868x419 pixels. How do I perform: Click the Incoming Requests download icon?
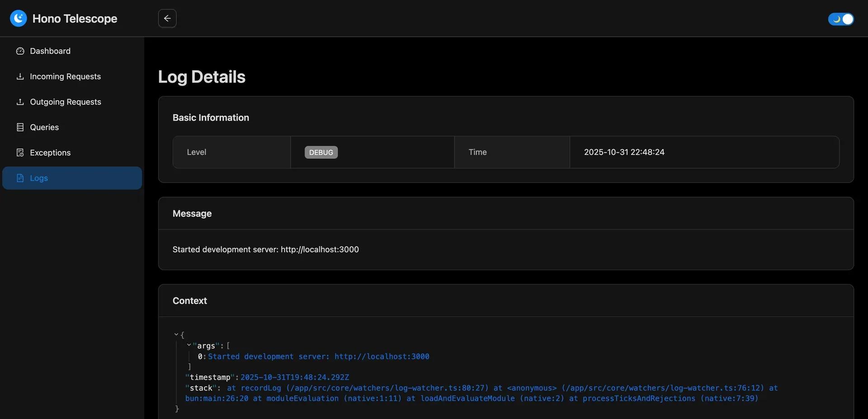(x=20, y=76)
